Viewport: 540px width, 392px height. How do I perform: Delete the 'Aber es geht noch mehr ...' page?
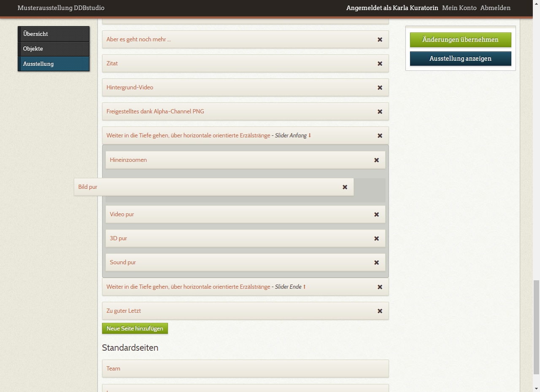(x=380, y=40)
